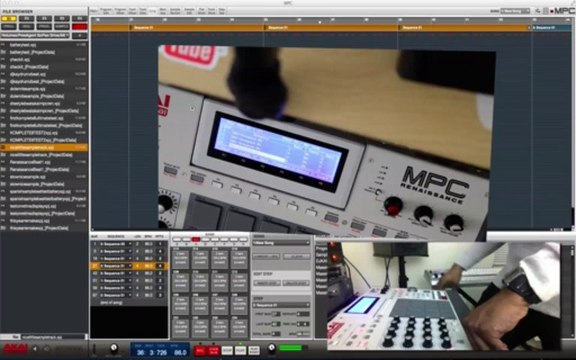Click the first orange Sequence 01 block in the timeline
The image size is (576, 360).
pos(197,28)
